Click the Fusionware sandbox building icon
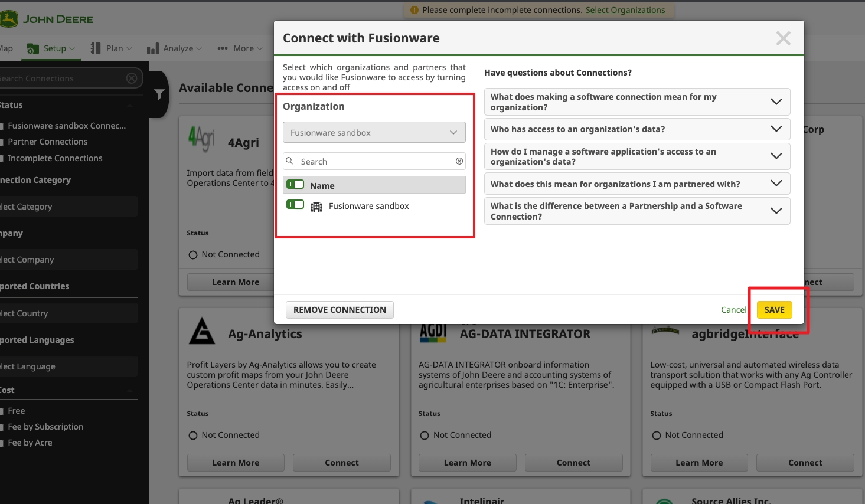Screen dimensions: 865x504 pyautogui.click(x=316, y=207)
